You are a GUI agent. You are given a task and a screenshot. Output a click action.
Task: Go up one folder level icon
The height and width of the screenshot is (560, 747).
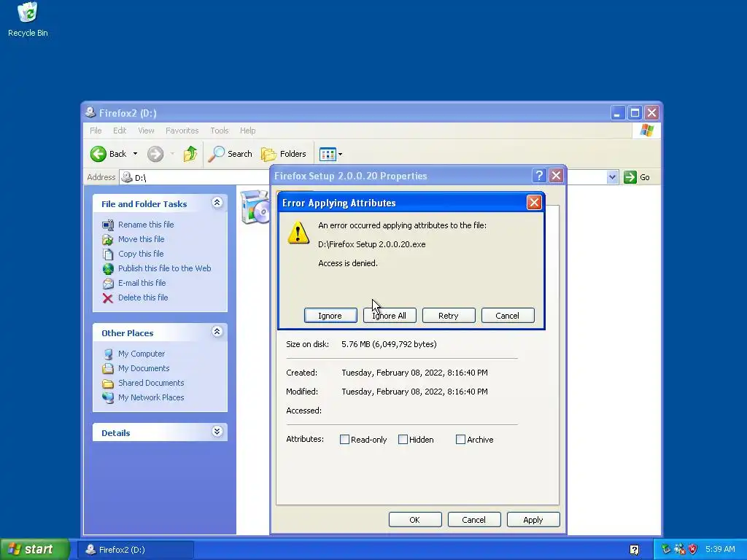point(190,154)
